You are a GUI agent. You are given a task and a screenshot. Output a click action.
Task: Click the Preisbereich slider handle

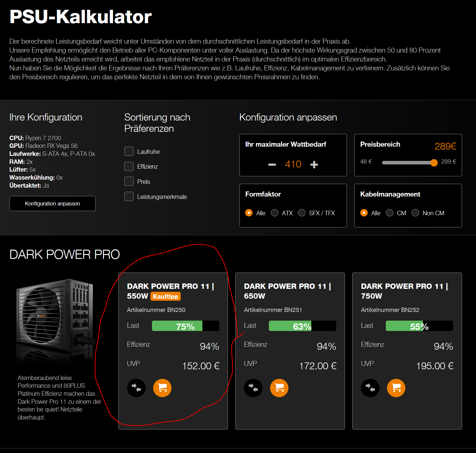[x=434, y=163]
